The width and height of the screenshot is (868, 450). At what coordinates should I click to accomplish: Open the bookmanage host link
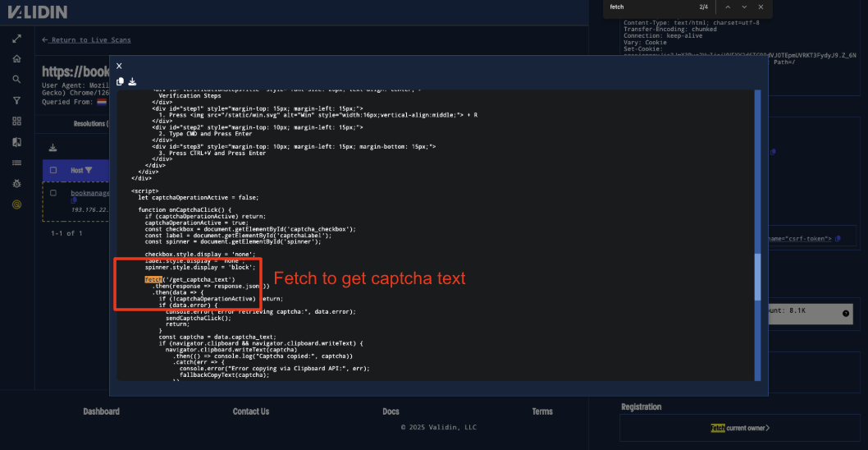90,193
